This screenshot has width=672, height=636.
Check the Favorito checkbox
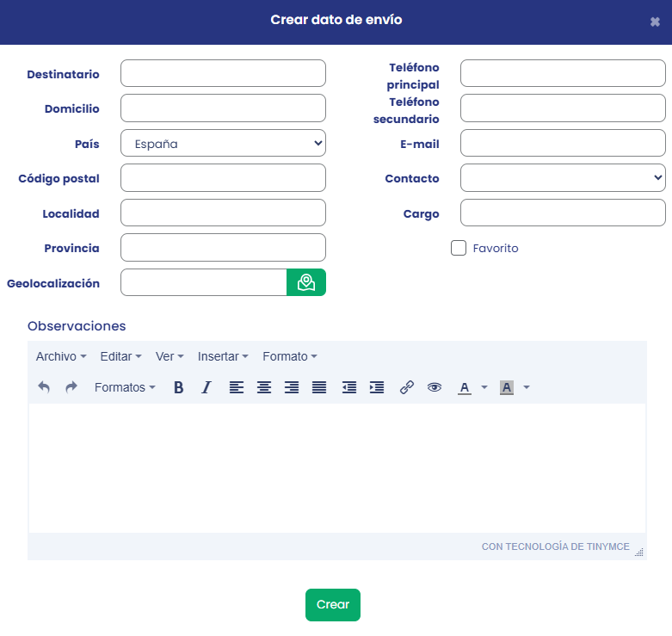pyautogui.click(x=459, y=248)
